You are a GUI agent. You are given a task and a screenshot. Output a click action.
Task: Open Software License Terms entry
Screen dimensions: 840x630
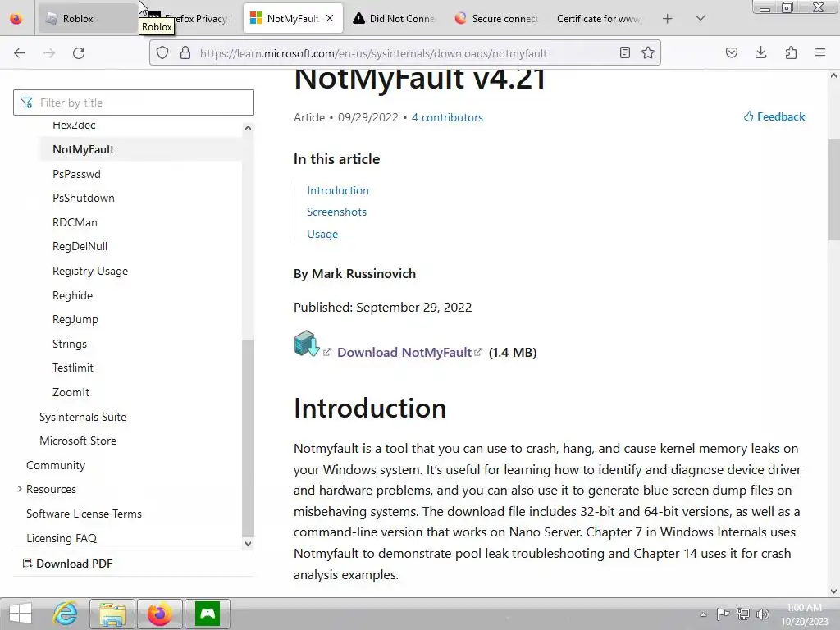(84, 514)
